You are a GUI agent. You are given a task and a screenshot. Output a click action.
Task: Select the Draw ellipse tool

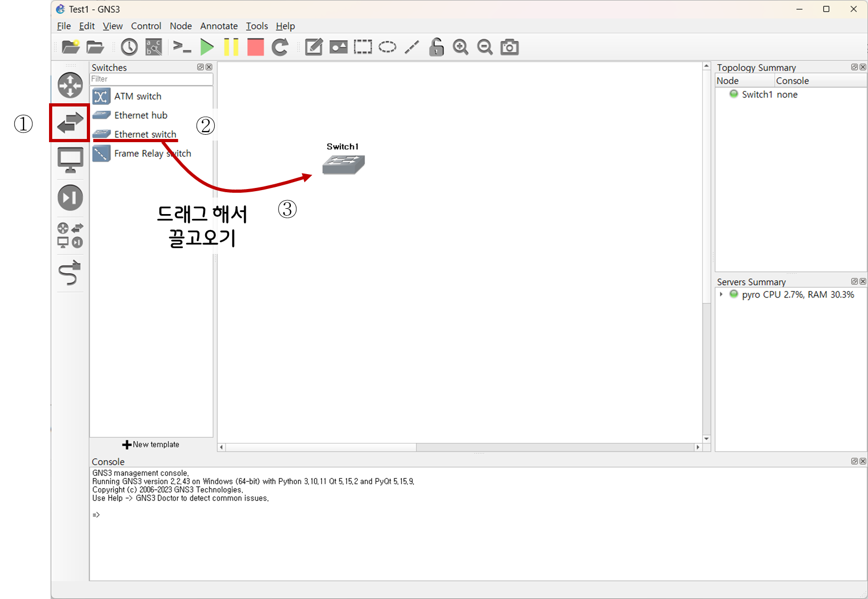tap(387, 47)
